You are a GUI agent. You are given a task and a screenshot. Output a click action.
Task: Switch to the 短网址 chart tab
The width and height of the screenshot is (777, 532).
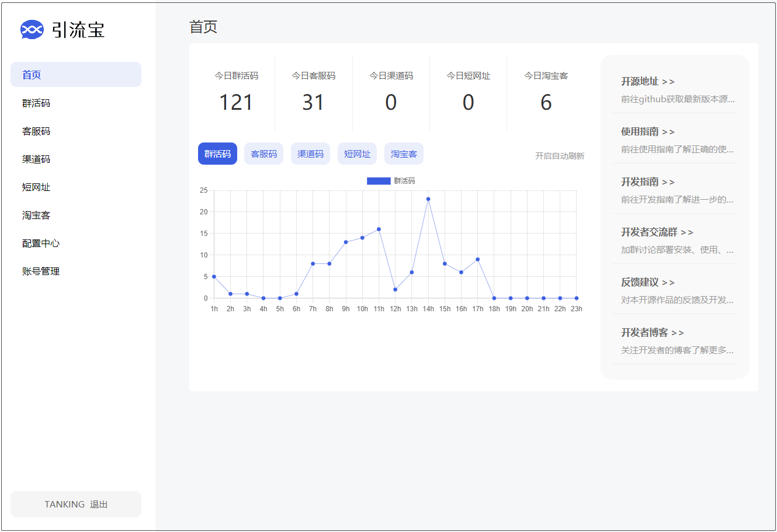357,153
